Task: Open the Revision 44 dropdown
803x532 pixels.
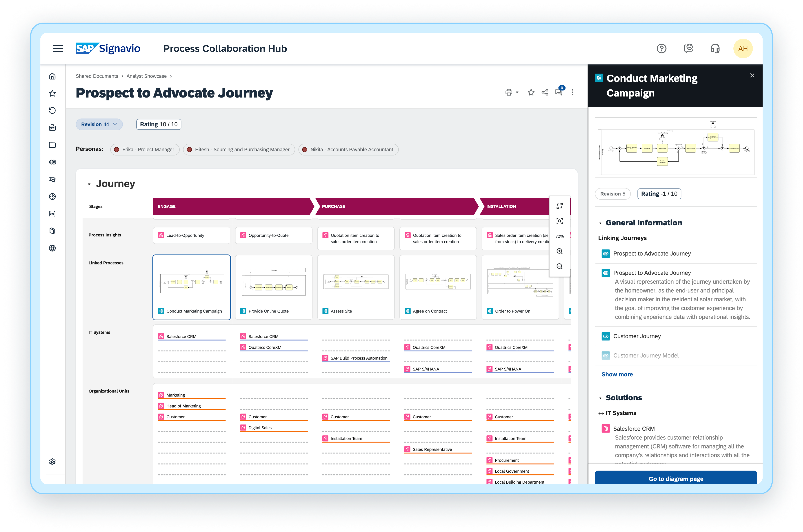Action: pyautogui.click(x=99, y=124)
